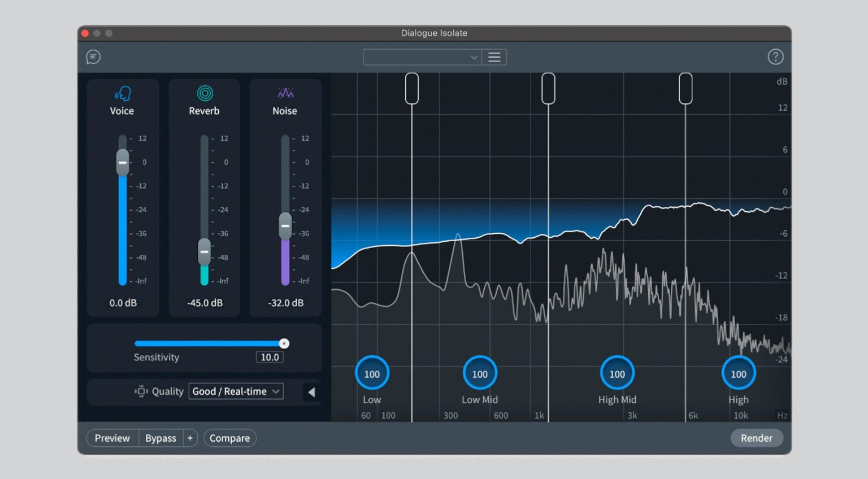Click the + button beside Bypass

point(190,438)
